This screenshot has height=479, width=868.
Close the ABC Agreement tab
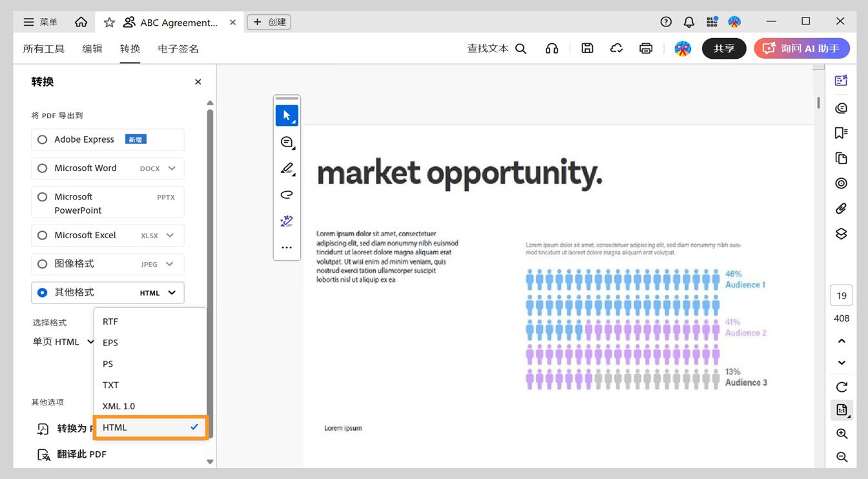pyautogui.click(x=232, y=23)
